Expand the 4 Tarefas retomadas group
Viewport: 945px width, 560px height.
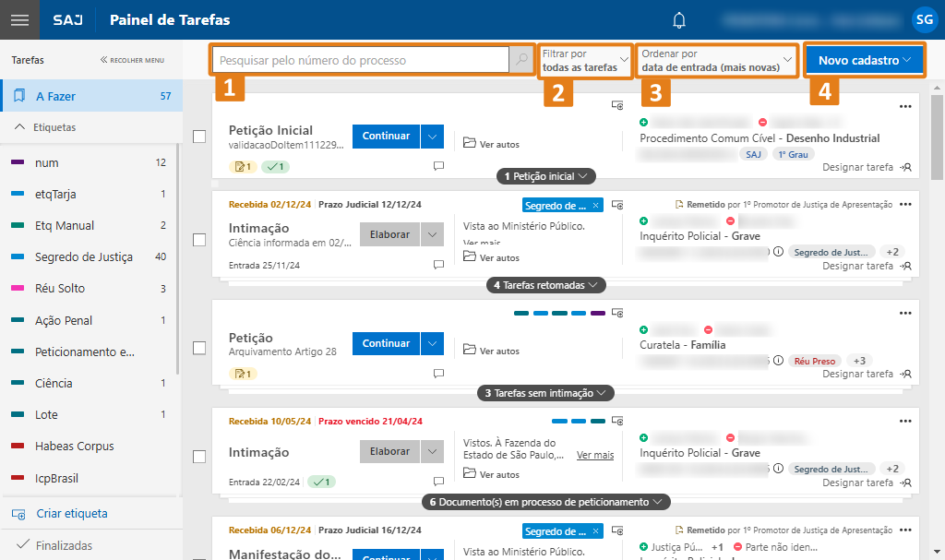pyautogui.click(x=546, y=285)
